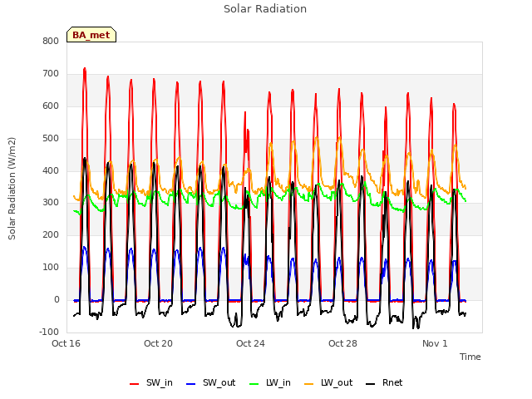Viewport: 532px width, 399px height.
Task: Toggle the LW_out legend entry
Action: tap(328, 383)
